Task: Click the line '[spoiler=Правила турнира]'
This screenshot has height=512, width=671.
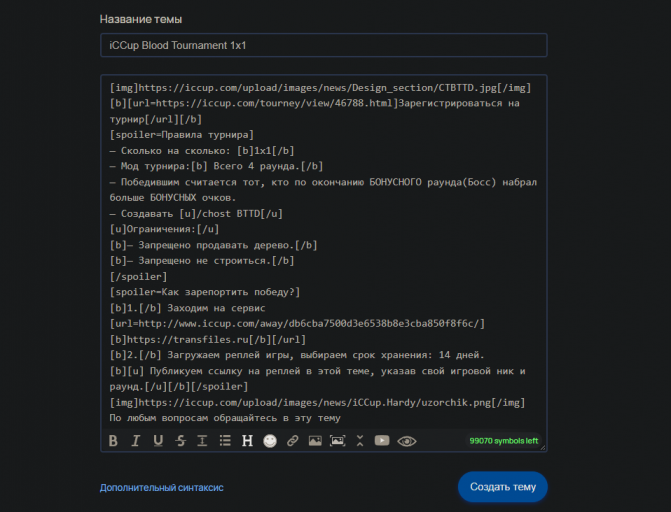Action: [x=182, y=135]
